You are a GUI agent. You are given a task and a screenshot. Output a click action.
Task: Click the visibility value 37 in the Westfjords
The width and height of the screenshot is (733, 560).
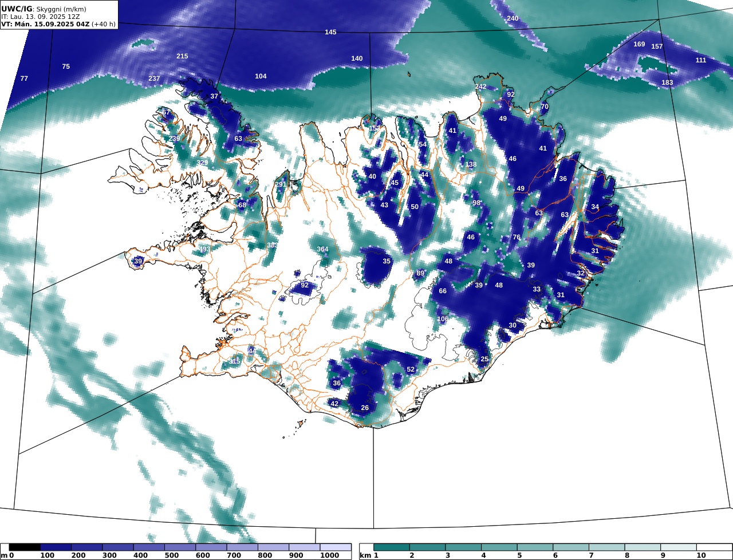click(214, 96)
